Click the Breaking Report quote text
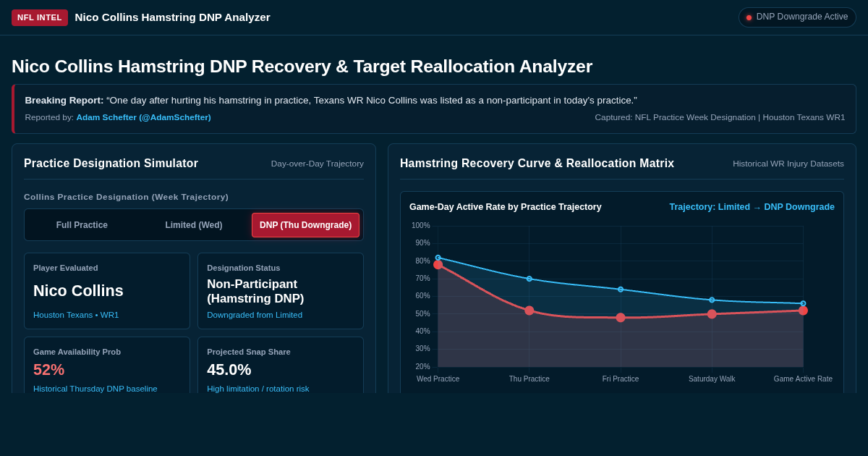The height and width of the screenshot is (456, 868). [x=372, y=100]
